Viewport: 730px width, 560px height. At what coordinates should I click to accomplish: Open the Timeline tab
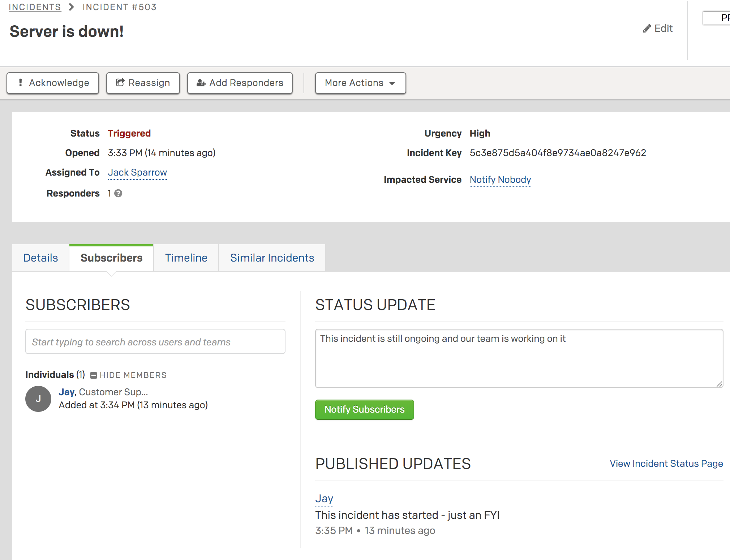tap(186, 258)
